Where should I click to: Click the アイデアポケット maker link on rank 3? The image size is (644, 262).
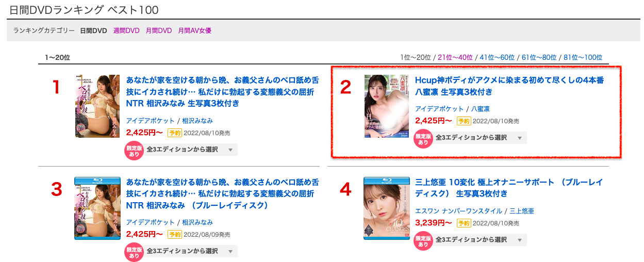click(151, 222)
